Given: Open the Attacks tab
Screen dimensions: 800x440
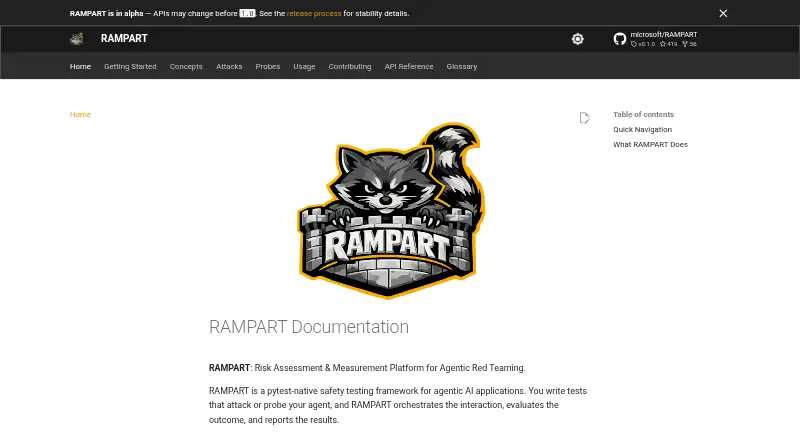Looking at the screenshot, I should (229, 66).
